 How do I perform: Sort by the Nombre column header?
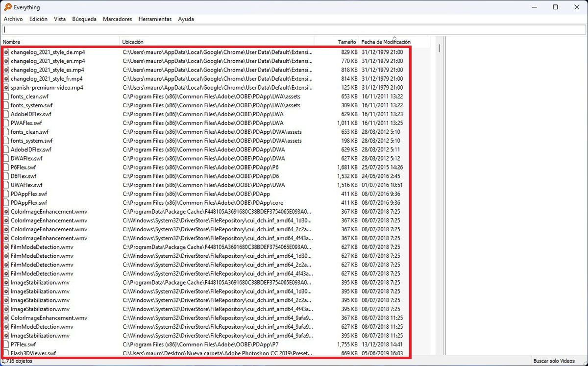point(60,42)
